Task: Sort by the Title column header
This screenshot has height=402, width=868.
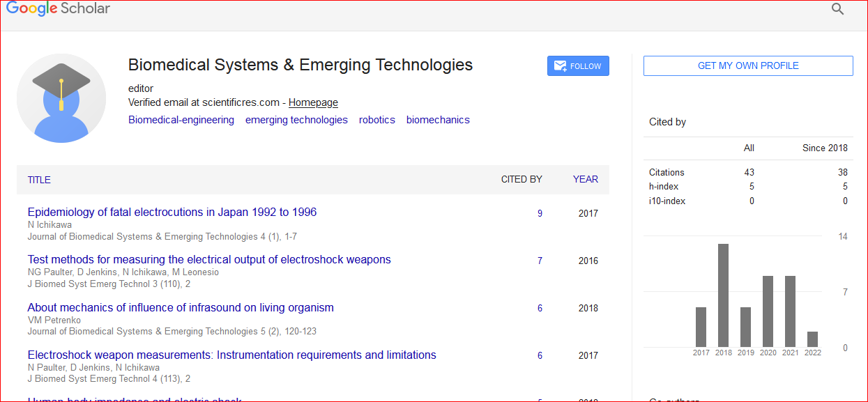Action: click(x=39, y=180)
